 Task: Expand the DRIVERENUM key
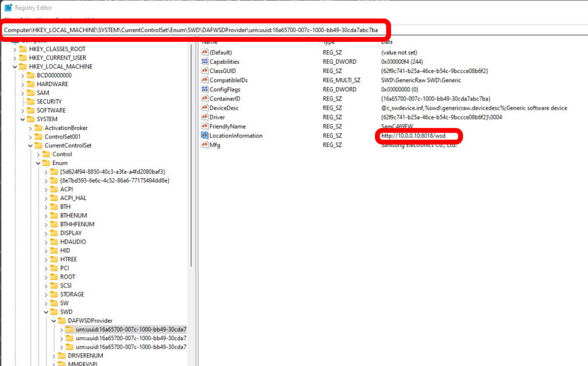click(x=54, y=356)
